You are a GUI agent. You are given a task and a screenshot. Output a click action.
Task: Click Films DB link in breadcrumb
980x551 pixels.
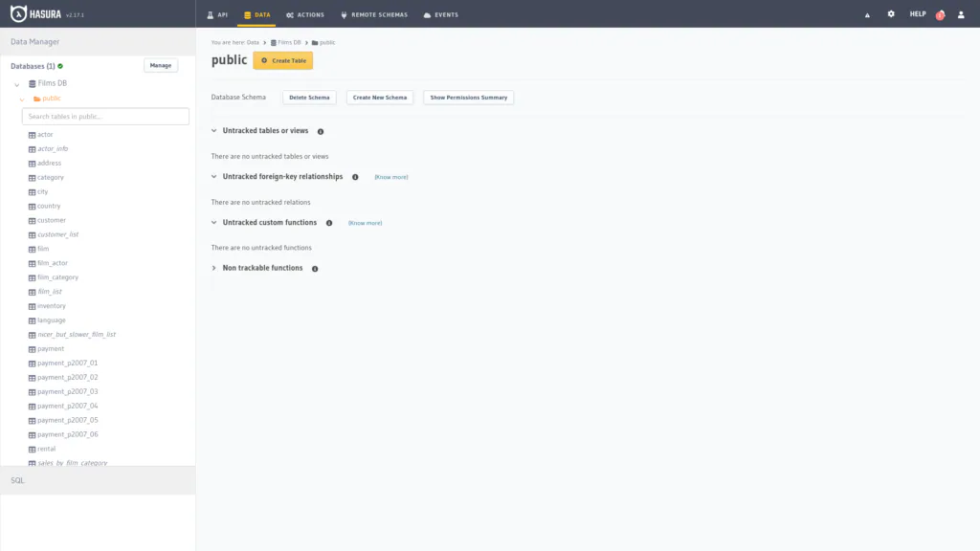click(289, 42)
